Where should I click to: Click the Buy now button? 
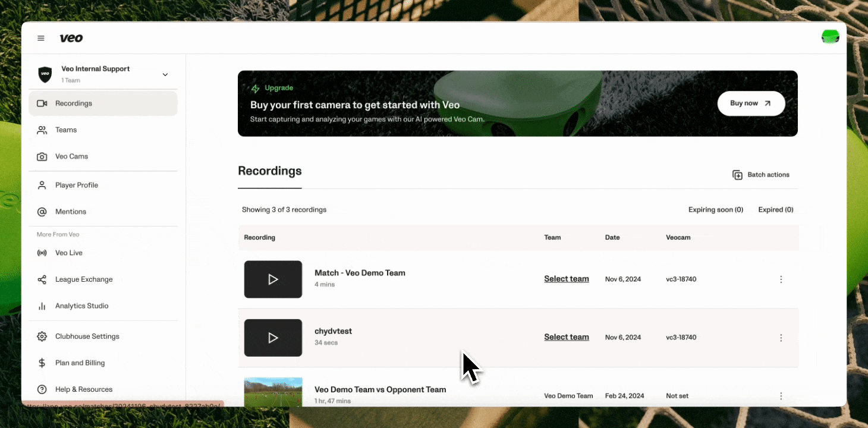pos(751,103)
